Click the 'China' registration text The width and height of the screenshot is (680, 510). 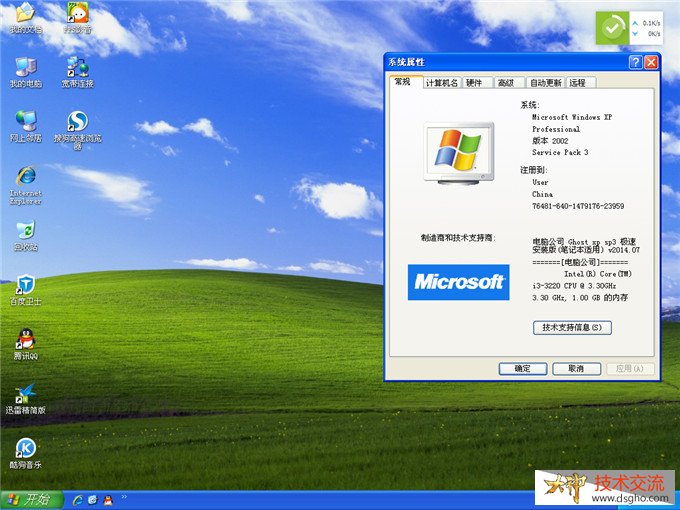click(x=543, y=194)
